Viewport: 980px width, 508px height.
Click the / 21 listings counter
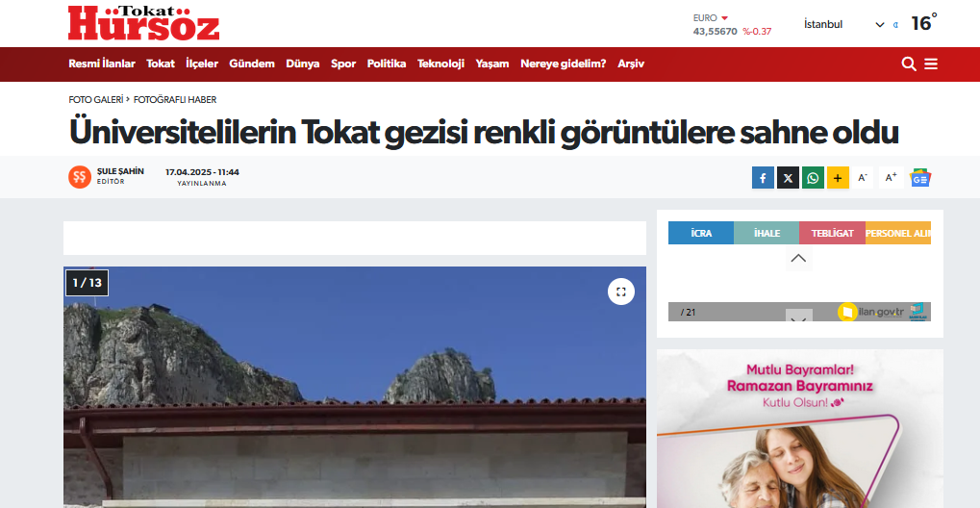pos(688,312)
